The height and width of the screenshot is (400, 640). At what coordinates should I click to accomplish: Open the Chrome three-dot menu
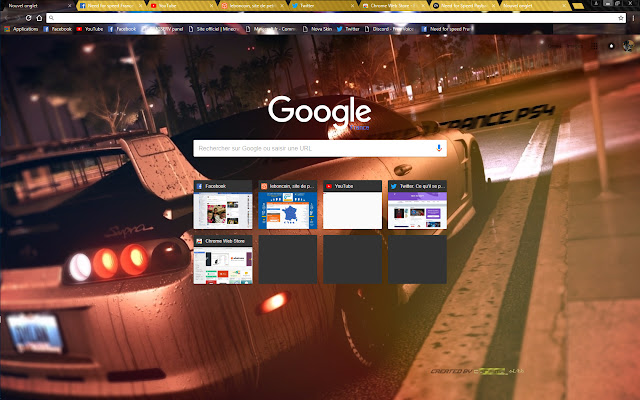[x=633, y=18]
